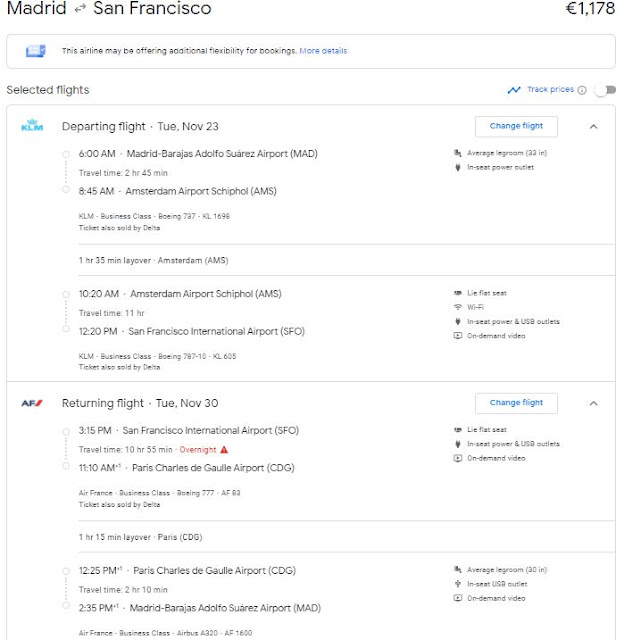Screen dimensions: 624x640
Task: Click the KLM airline logo
Action: pyautogui.click(x=32, y=125)
